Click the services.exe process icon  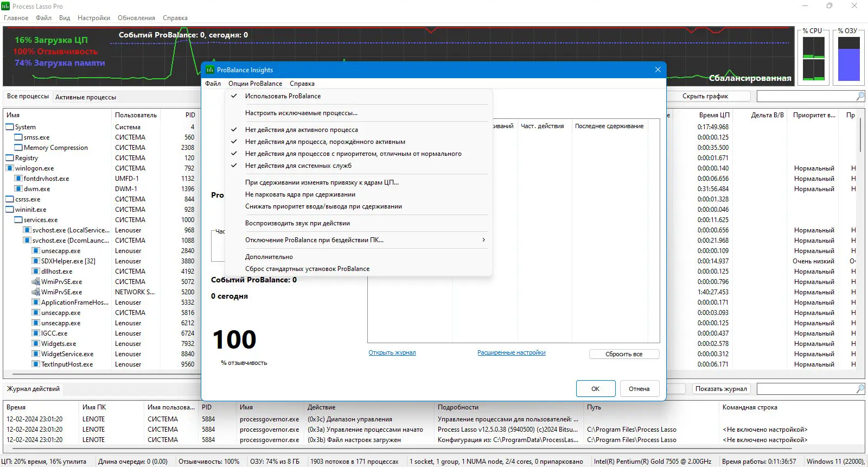click(18, 220)
